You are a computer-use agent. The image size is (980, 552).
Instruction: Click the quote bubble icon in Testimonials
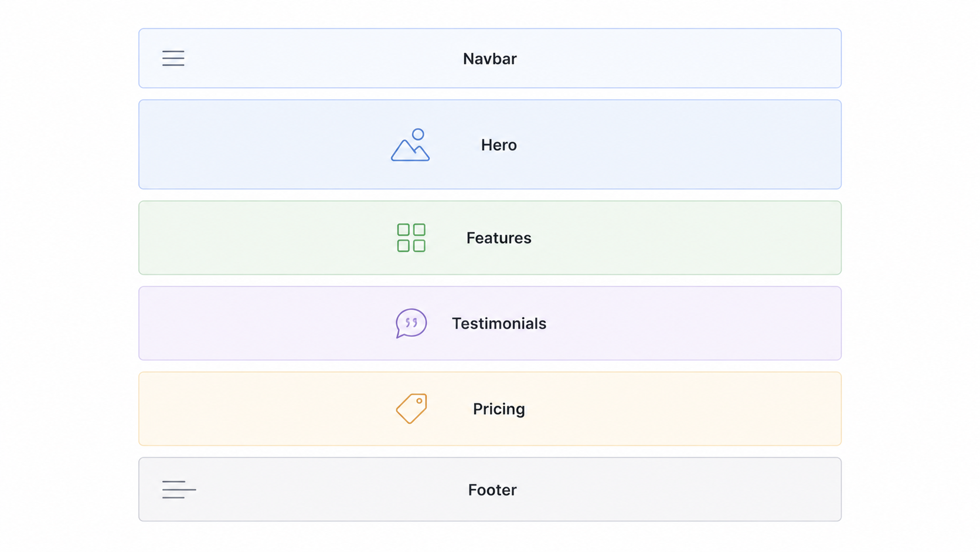pos(411,323)
